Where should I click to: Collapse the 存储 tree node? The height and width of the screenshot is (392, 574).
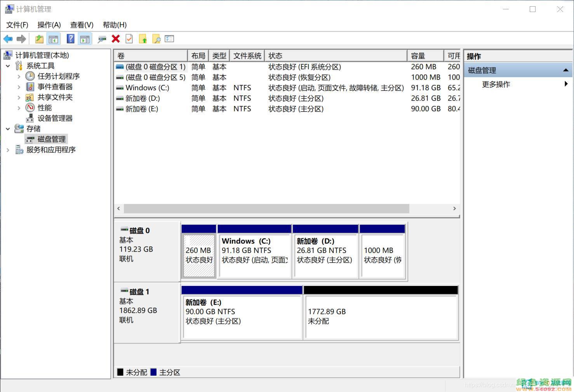coord(8,129)
